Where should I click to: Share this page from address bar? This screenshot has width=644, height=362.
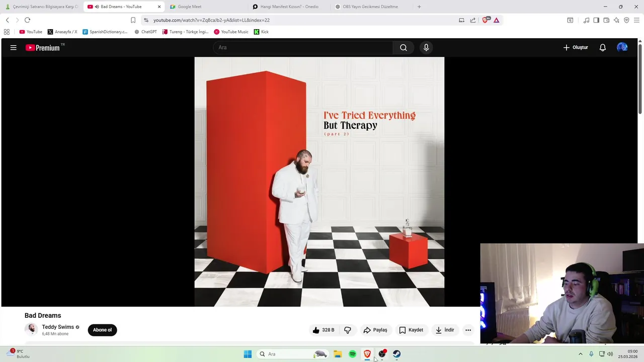(473, 20)
